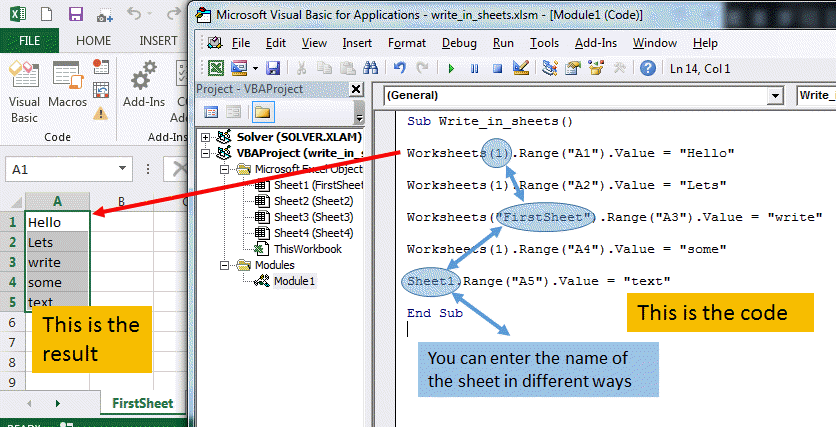Run the macro with the green play icon

pos(452,69)
